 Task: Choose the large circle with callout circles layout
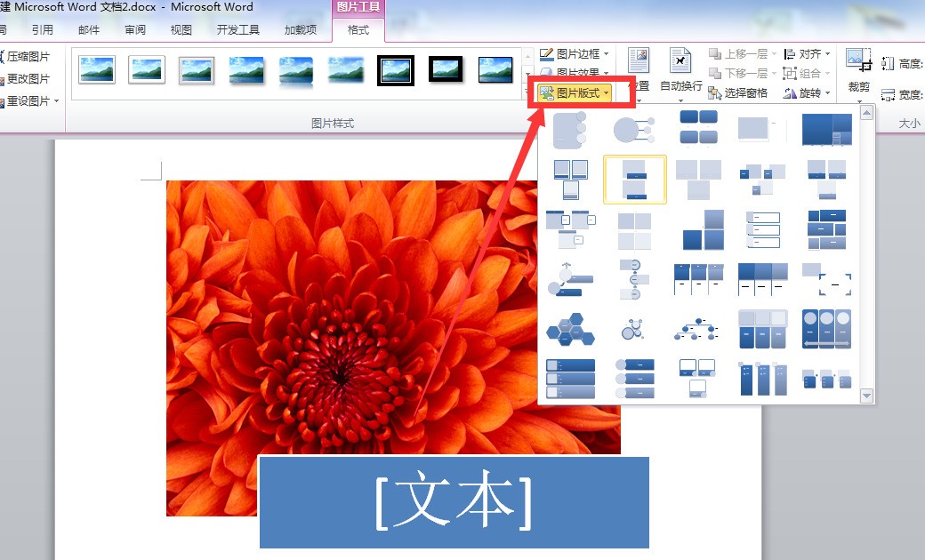(634, 130)
